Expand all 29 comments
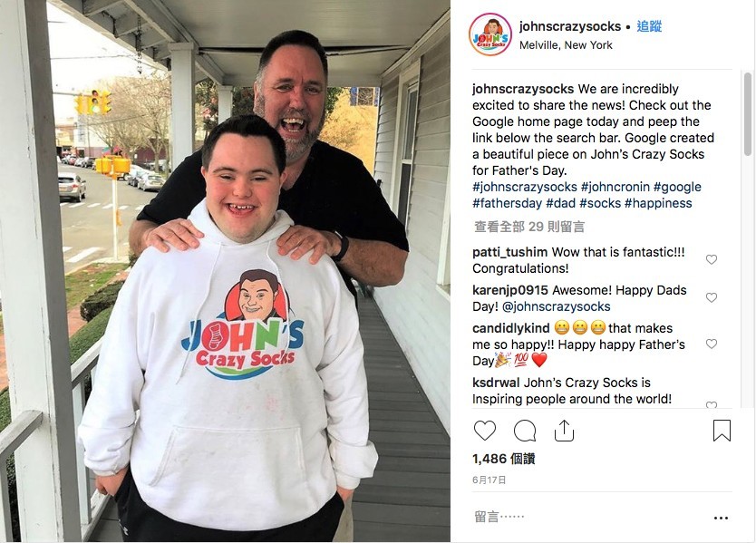 pos(528,227)
